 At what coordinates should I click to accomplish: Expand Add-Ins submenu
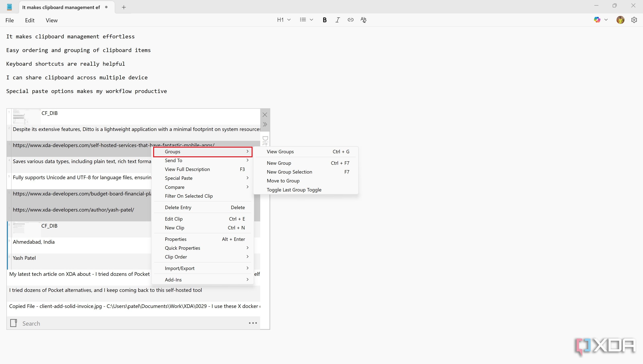pyautogui.click(x=203, y=280)
